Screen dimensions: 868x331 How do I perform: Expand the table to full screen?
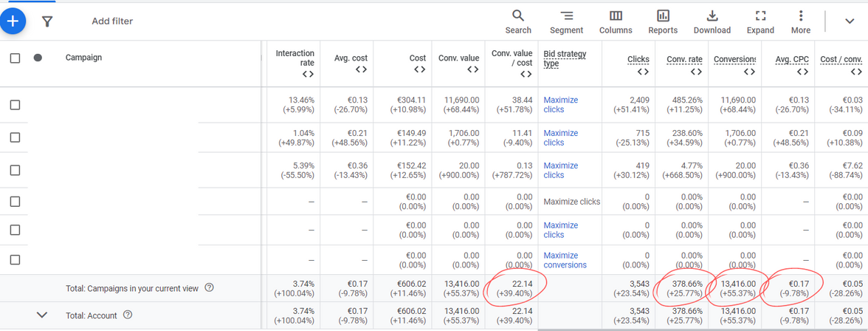[x=760, y=21]
